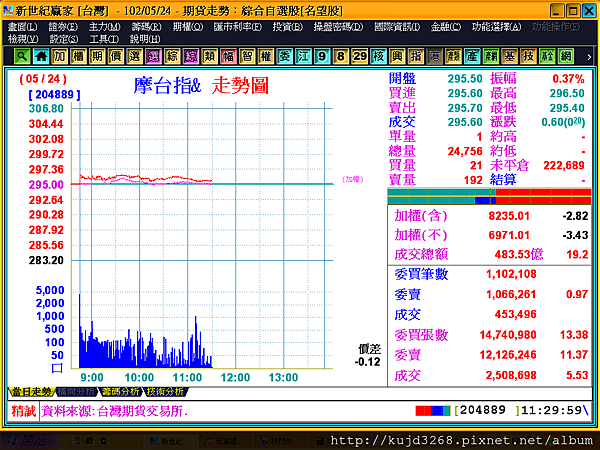The height and width of the screenshot is (450, 600).
Task: Click the 未平倉 value 222,689
Action: pos(564,165)
